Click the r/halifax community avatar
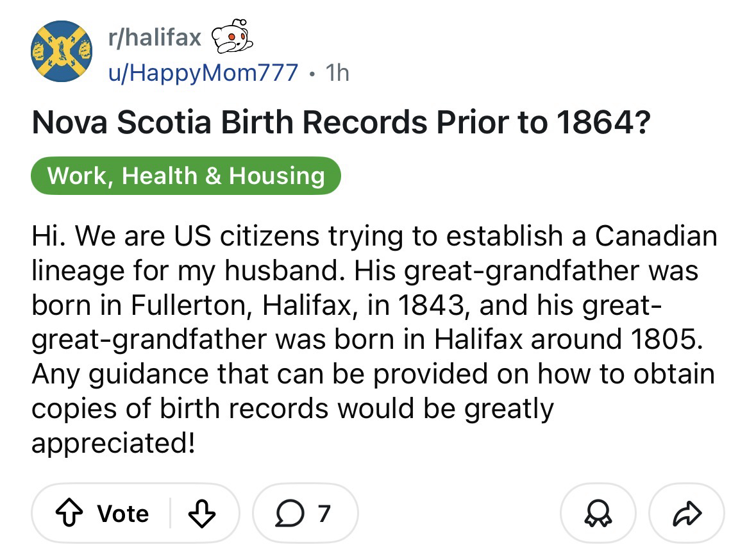Screen dimensions: 756x547 (62, 54)
